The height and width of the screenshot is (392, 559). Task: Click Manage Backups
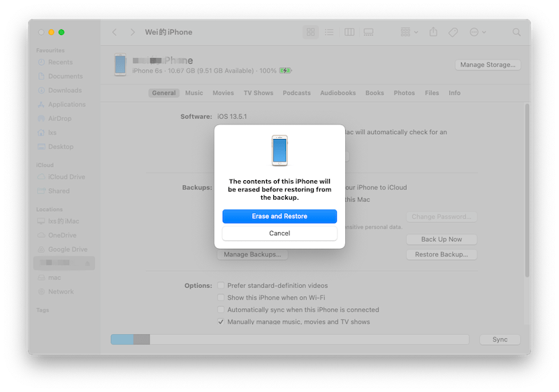point(252,254)
